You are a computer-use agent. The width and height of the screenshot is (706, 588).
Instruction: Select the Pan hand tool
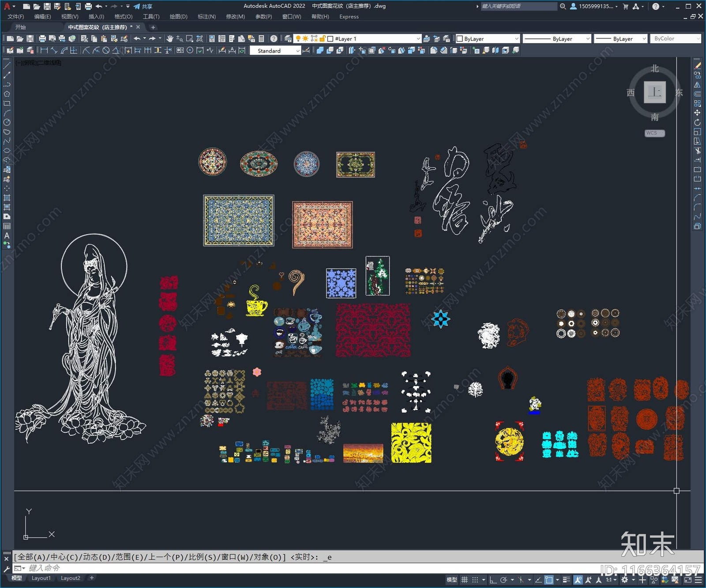pyautogui.click(x=170, y=39)
